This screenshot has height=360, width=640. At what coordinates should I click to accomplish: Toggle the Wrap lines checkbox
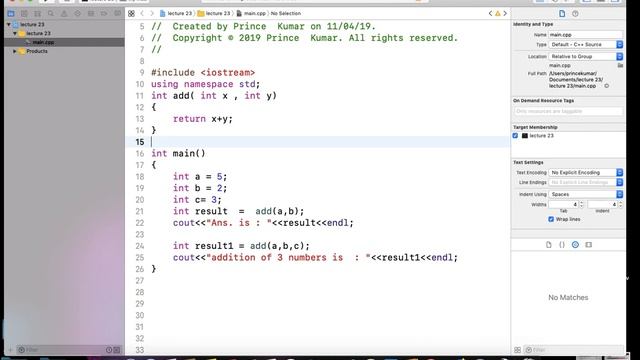[551, 219]
